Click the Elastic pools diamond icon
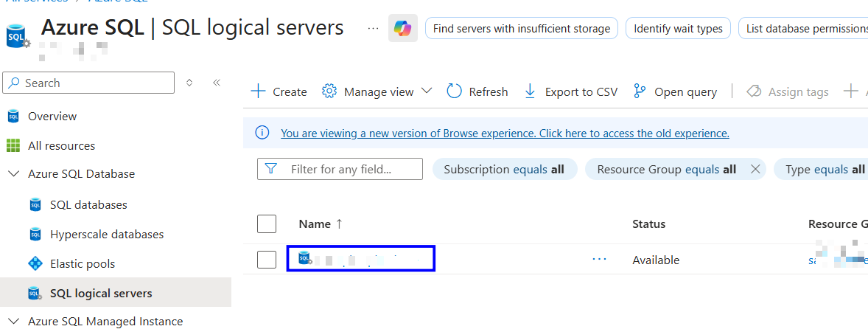Screen dimensions: 868x329 coord(35,263)
